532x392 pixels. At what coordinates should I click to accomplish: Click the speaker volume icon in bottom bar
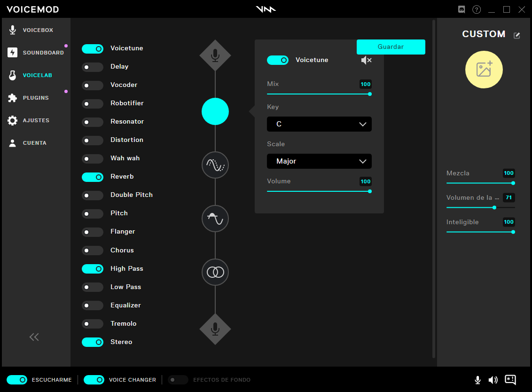point(493,380)
